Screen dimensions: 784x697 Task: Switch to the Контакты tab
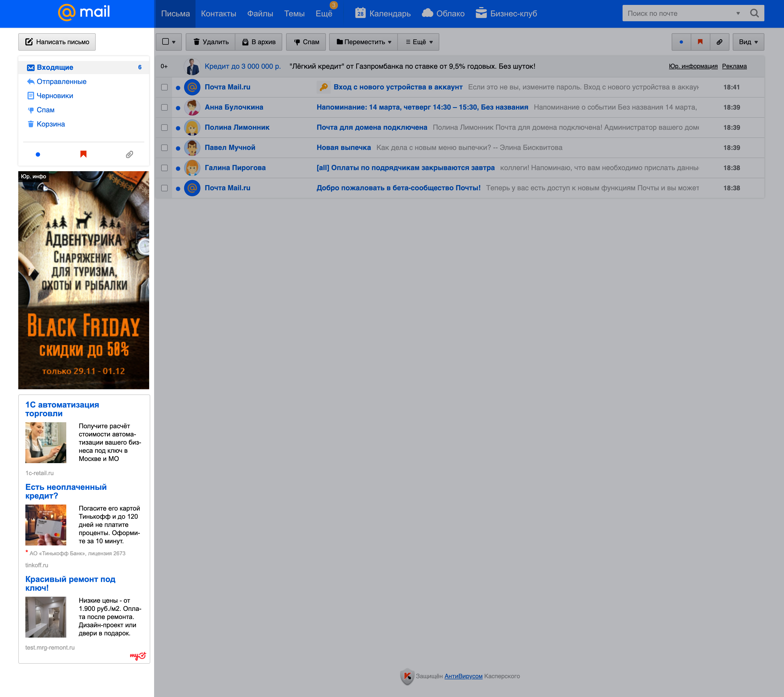218,13
